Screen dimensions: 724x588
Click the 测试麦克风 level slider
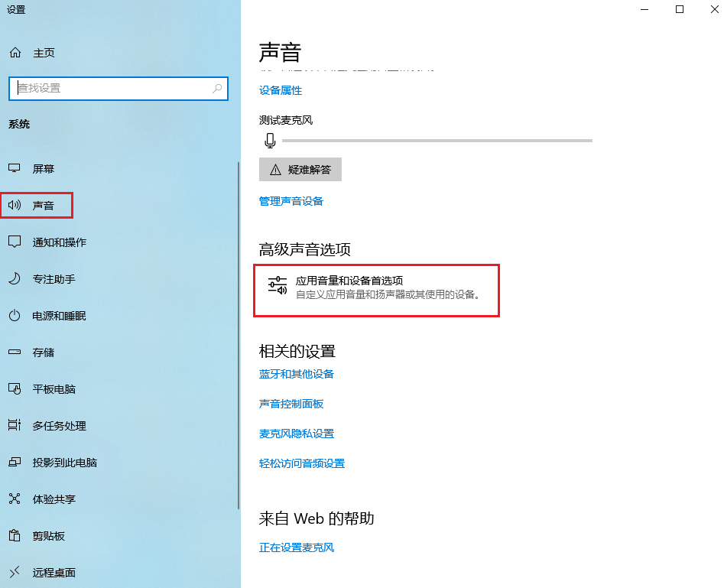[436, 140]
